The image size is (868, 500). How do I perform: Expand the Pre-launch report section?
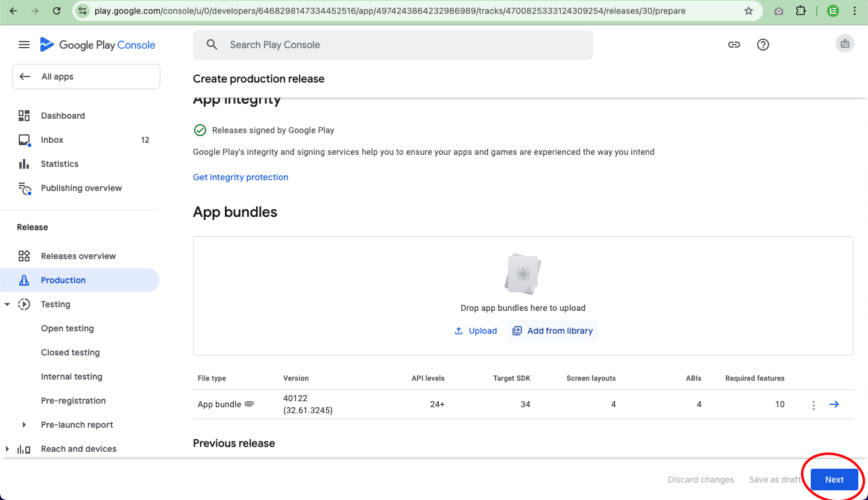pos(24,425)
